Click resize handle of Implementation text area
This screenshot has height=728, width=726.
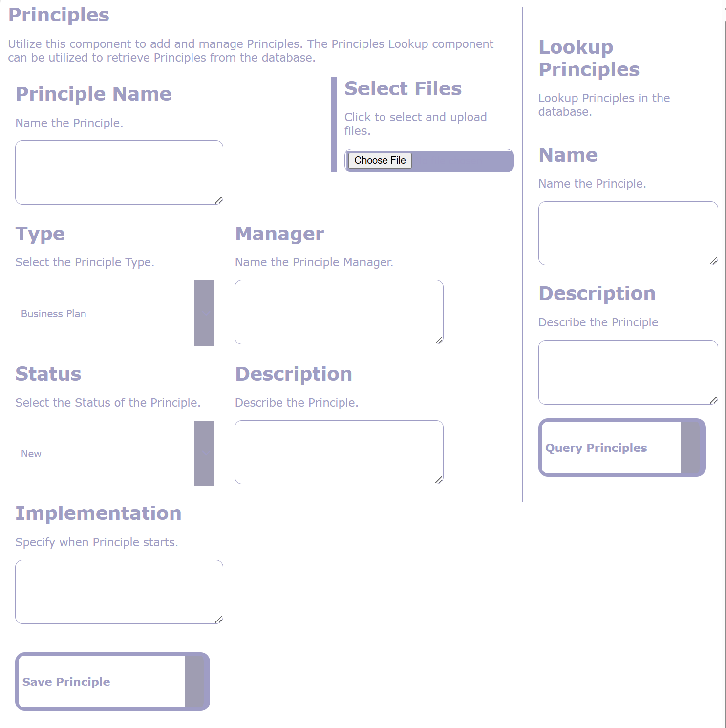coord(219,620)
